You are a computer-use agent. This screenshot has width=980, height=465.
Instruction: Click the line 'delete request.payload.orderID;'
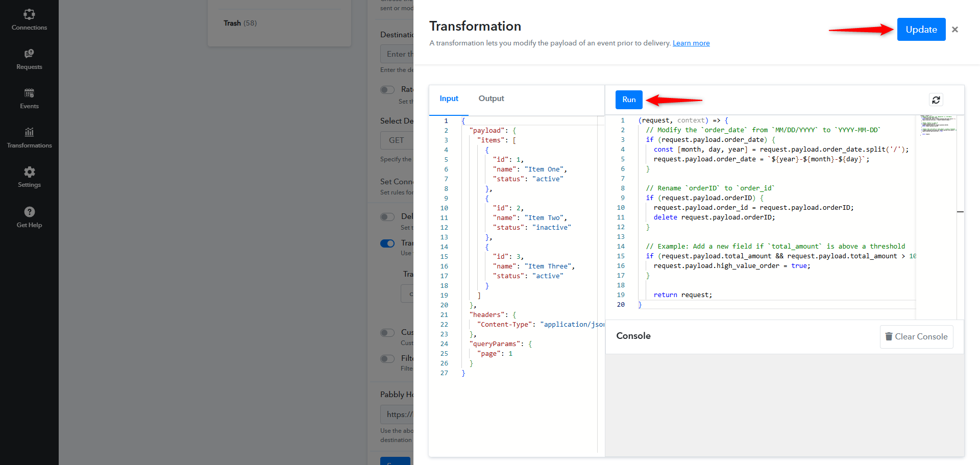click(x=714, y=217)
